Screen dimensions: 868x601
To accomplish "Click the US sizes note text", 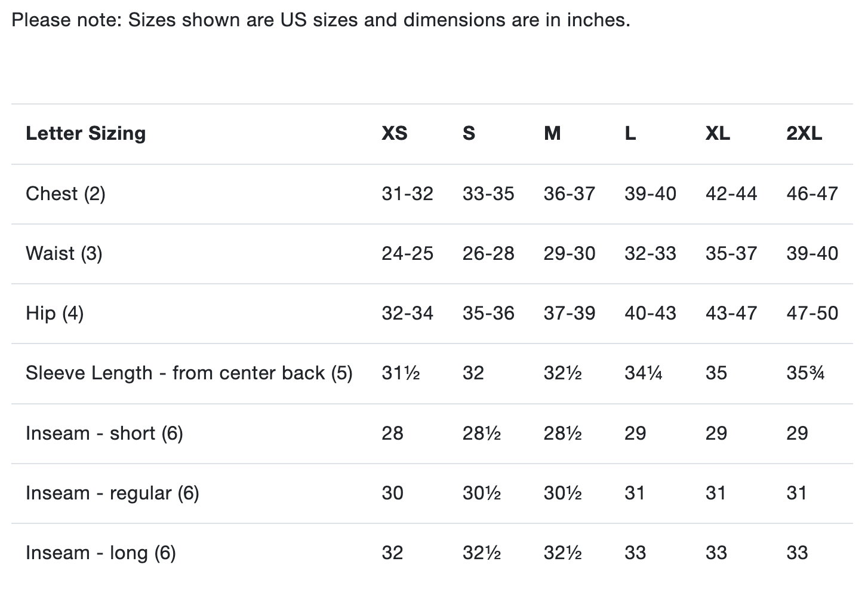I will click(321, 20).
